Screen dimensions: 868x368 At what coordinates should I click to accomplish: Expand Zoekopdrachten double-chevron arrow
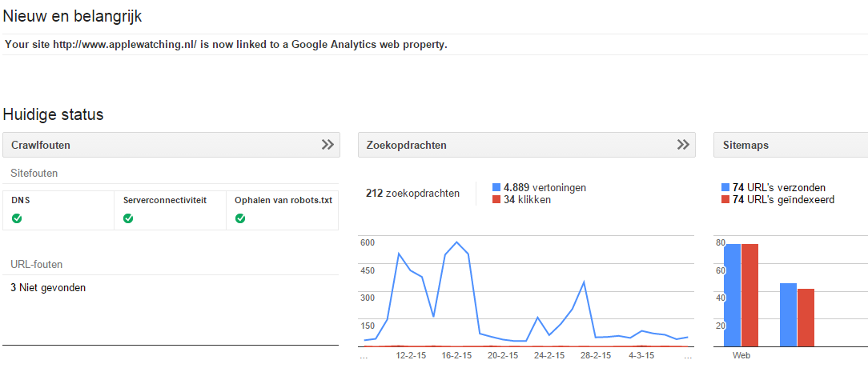pyautogui.click(x=683, y=145)
